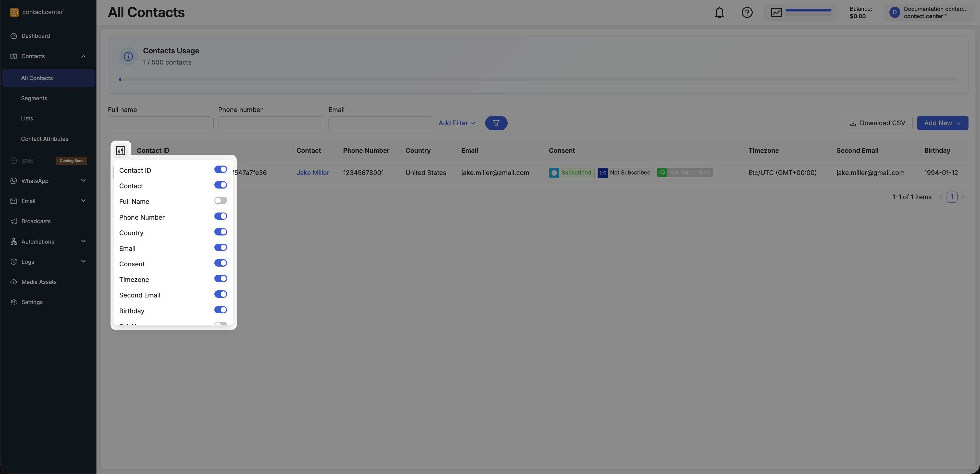Open the usage chart icon

click(776, 13)
